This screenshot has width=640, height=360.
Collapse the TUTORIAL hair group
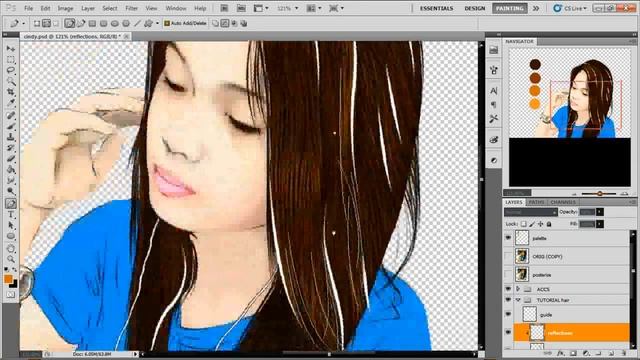[518, 300]
